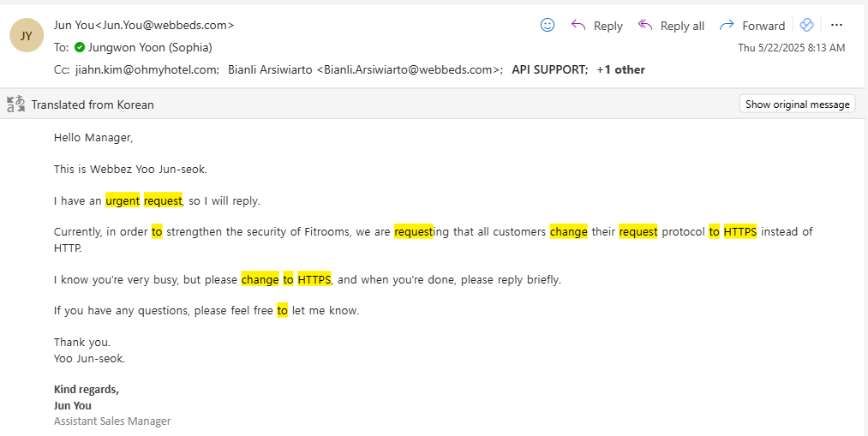Open jiahn.kim@ohmyhotel.com in the Cc line
The height and width of the screenshot is (436, 868).
(147, 69)
